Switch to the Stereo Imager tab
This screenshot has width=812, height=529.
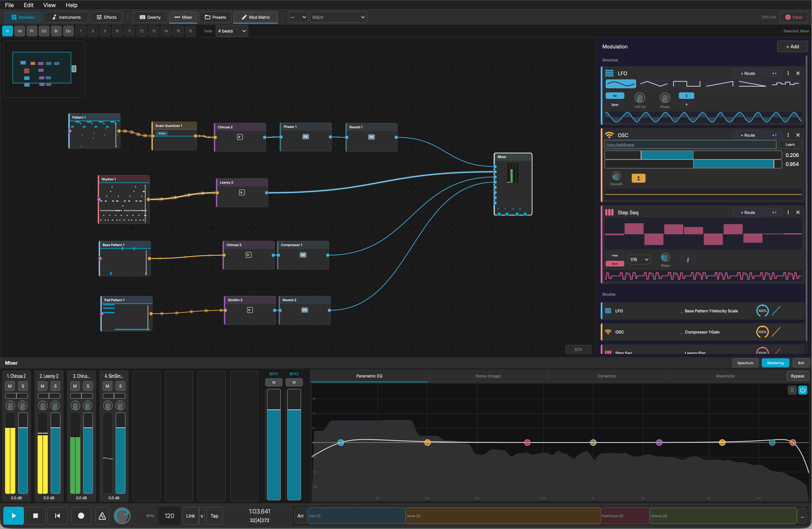[x=488, y=376]
